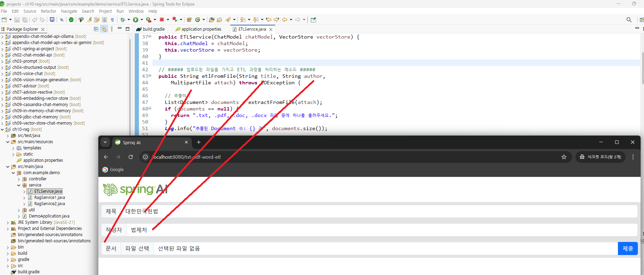644x275 pixels.
Task: Jump to Previous Annotation icon
Action: (x=255, y=20)
